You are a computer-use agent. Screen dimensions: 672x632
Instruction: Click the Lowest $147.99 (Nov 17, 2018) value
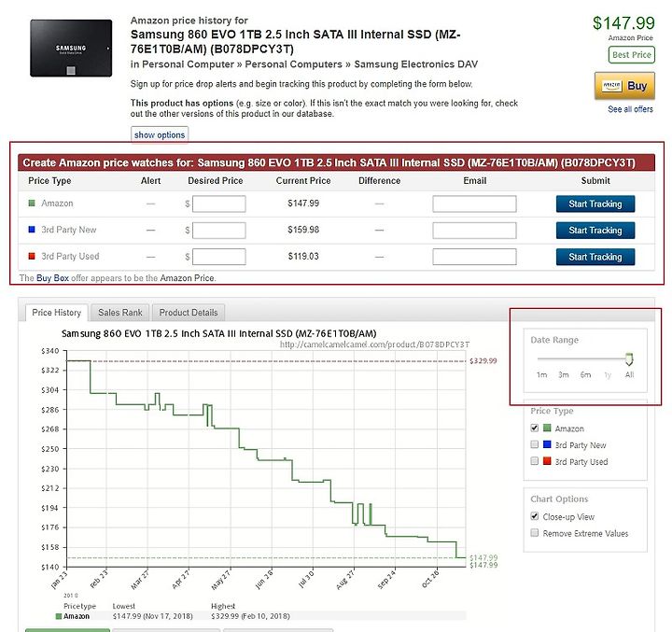pos(152,616)
